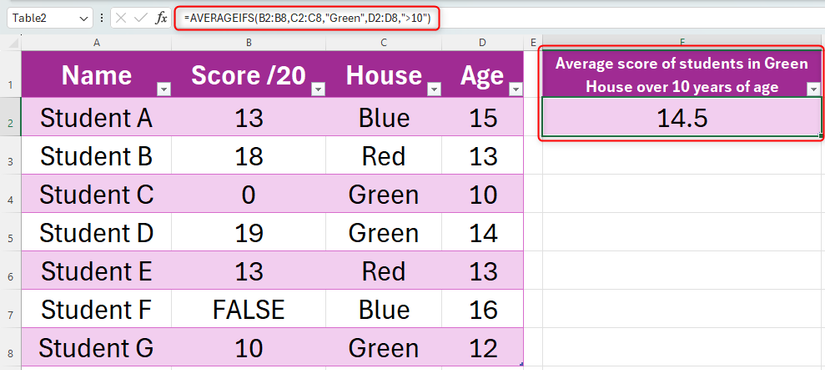The height and width of the screenshot is (370, 825).
Task: Click Student A's Blue house cell
Action: point(384,117)
